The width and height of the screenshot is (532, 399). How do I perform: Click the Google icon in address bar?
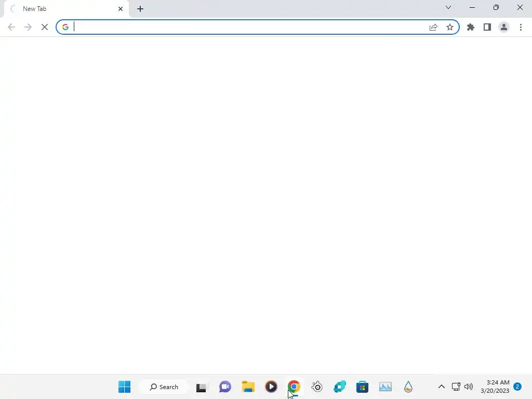[65, 27]
